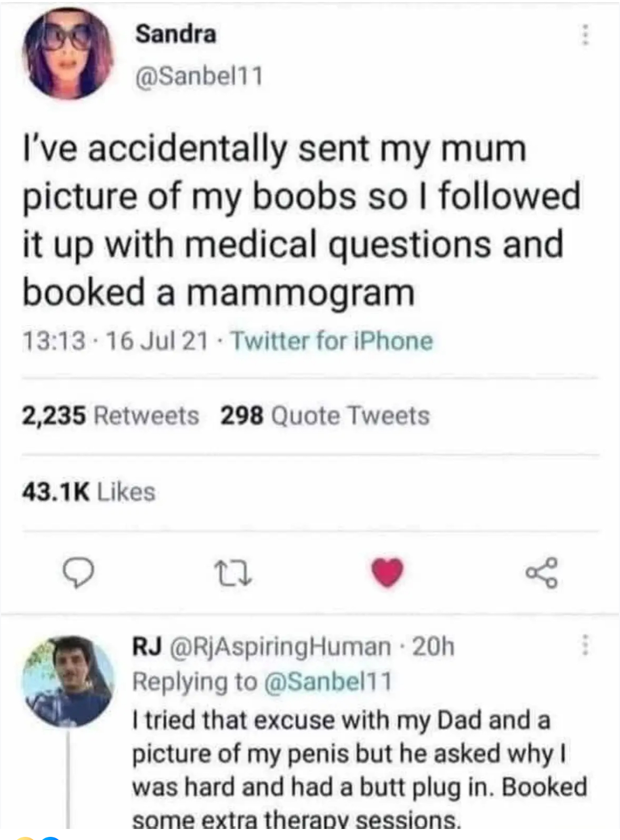The height and width of the screenshot is (840, 620).
Task: Unlike the tweet via red heart
Action: tap(388, 572)
